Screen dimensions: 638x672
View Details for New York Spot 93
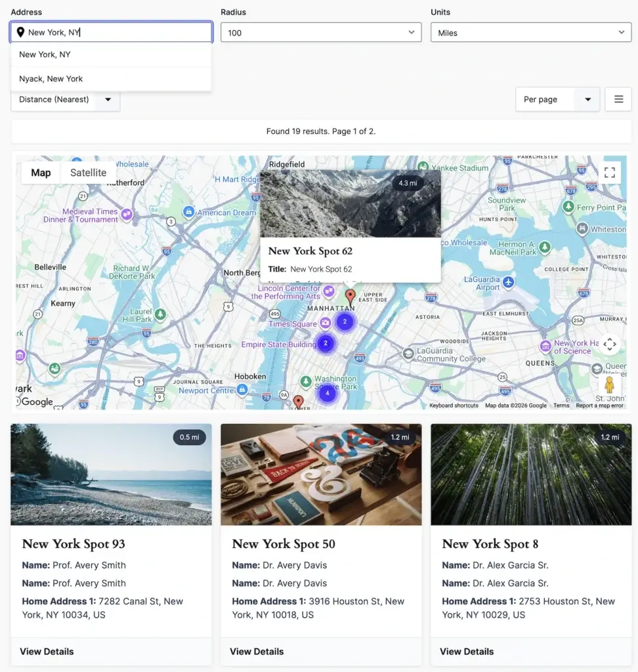(x=47, y=652)
